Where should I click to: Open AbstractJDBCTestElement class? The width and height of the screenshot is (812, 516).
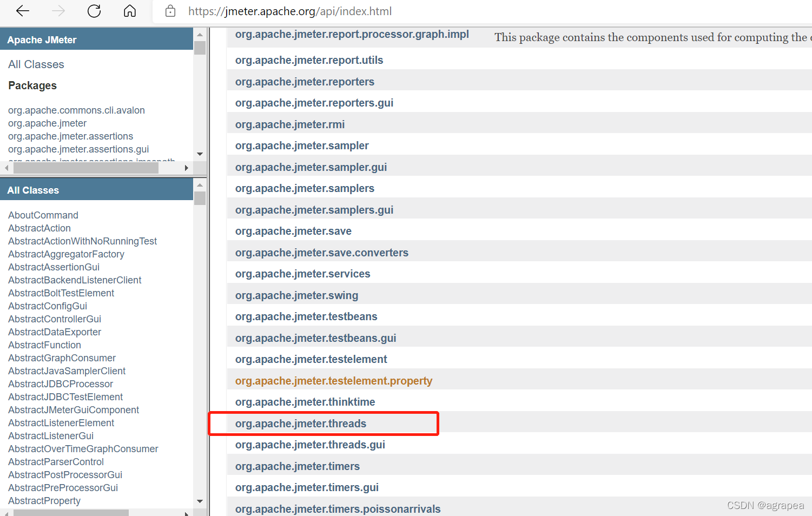65,397
